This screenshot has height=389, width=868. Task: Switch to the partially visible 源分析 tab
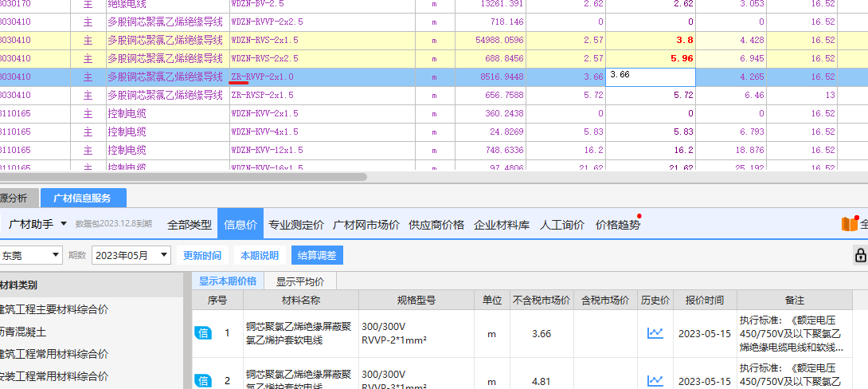point(19,198)
